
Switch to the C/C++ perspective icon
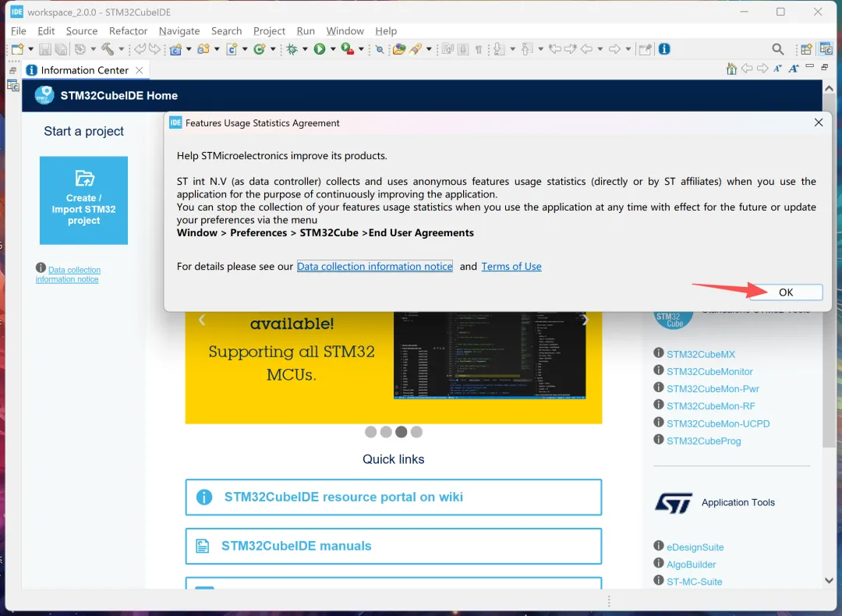[826, 49]
